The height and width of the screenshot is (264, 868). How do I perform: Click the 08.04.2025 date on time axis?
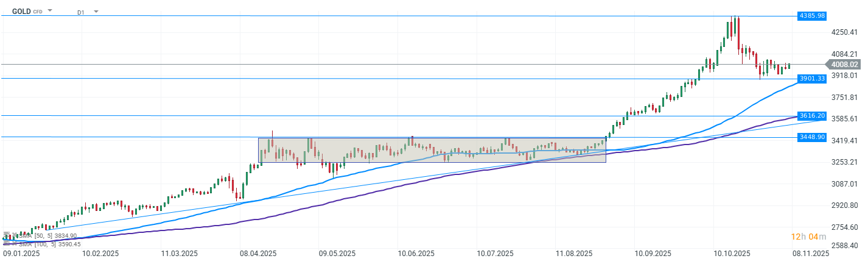coord(258,253)
